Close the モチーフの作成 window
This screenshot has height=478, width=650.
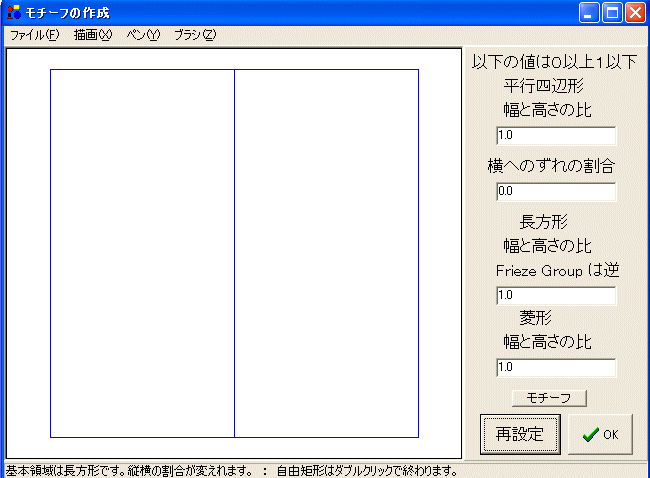pos(635,12)
